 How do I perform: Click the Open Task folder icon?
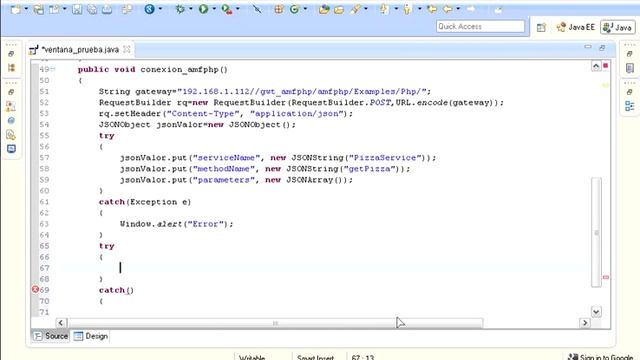point(339,9)
